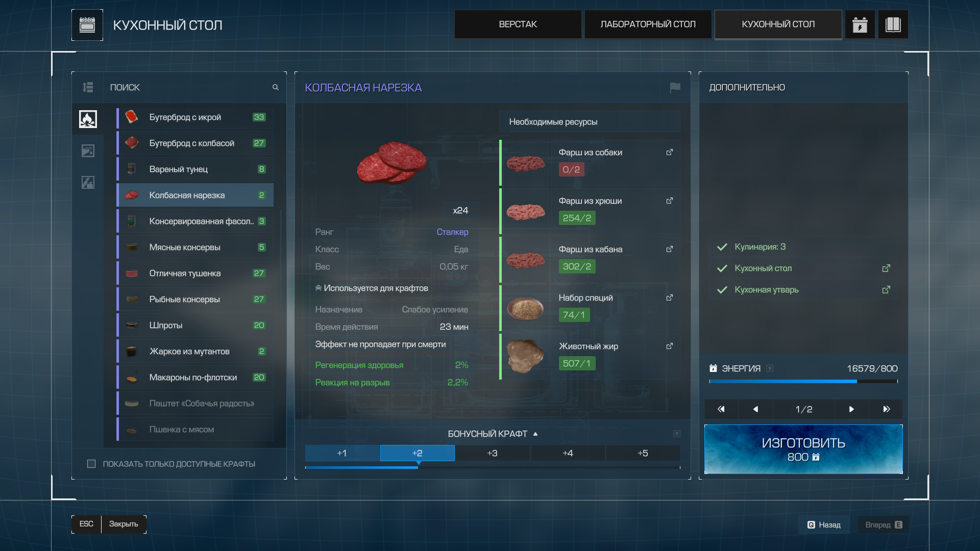
Task: Enable ПОКАЗАТЬ ТОЛЬКО ДОСТУПНЫЕ КРАФТЫ checkbox
Action: click(91, 464)
